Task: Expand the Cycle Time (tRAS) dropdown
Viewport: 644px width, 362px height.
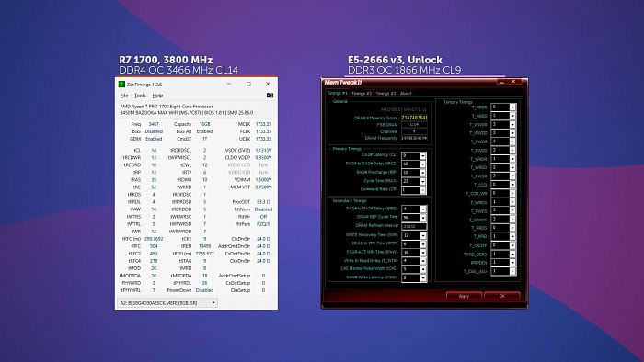Action: click(x=422, y=181)
